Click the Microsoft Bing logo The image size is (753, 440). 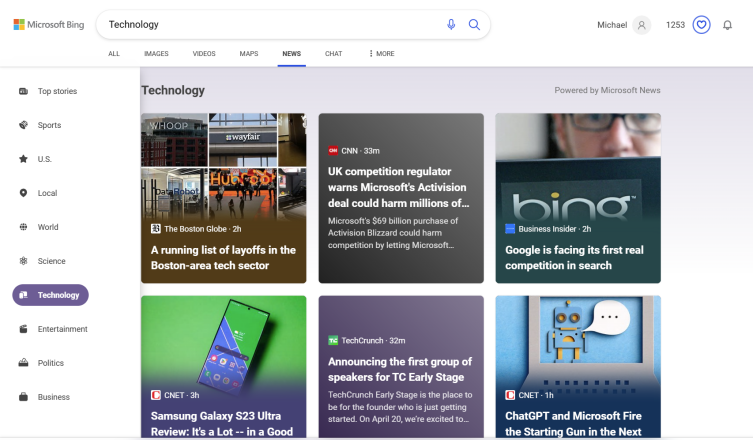click(49, 24)
